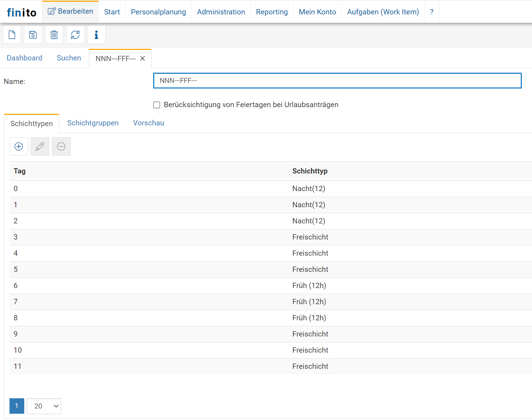532x419 pixels.
Task: Click the new document icon
Action: click(12, 35)
